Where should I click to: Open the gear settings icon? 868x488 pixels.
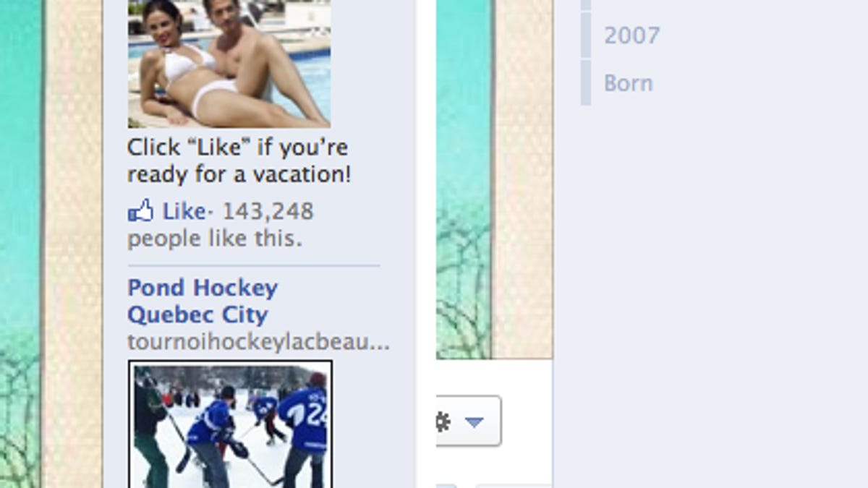click(x=442, y=421)
